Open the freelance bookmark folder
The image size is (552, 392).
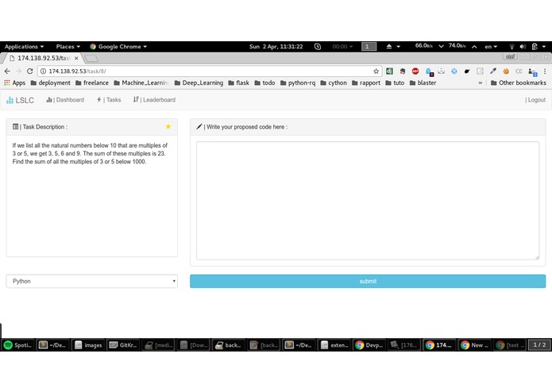[92, 83]
